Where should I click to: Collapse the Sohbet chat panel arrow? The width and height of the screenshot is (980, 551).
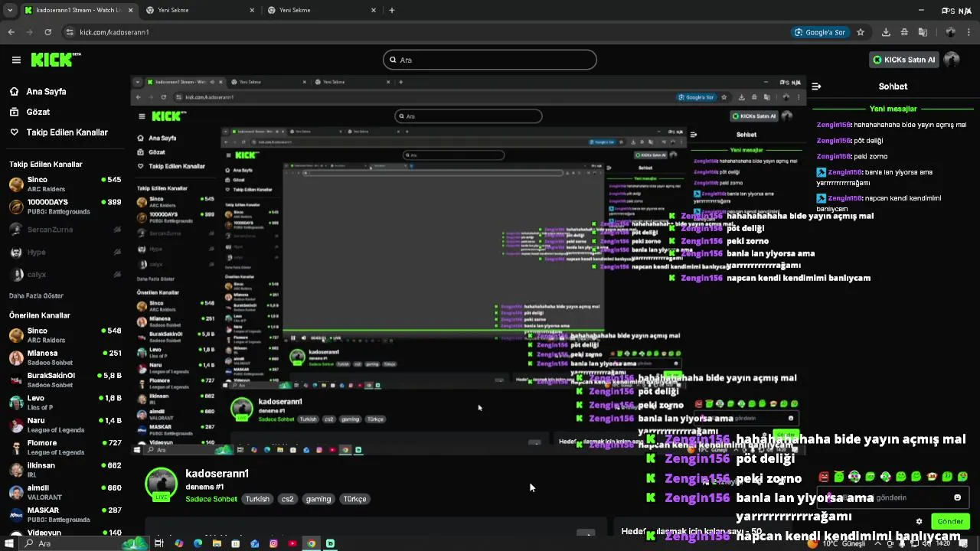816,86
